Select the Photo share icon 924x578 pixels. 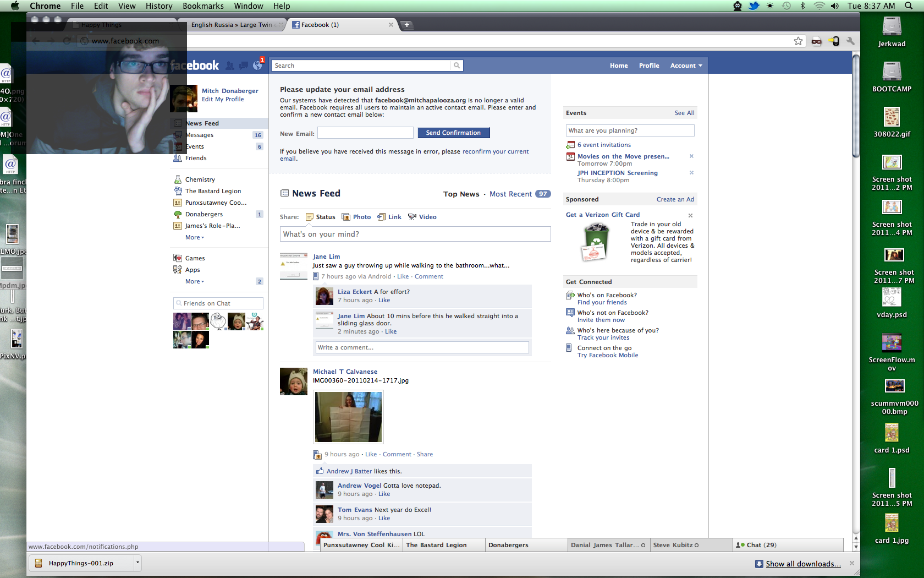(346, 217)
